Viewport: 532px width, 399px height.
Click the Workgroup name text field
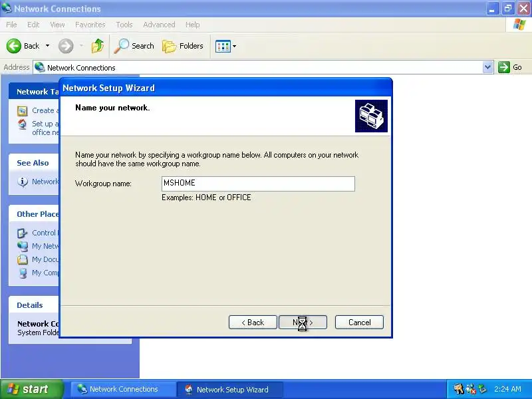pyautogui.click(x=258, y=184)
